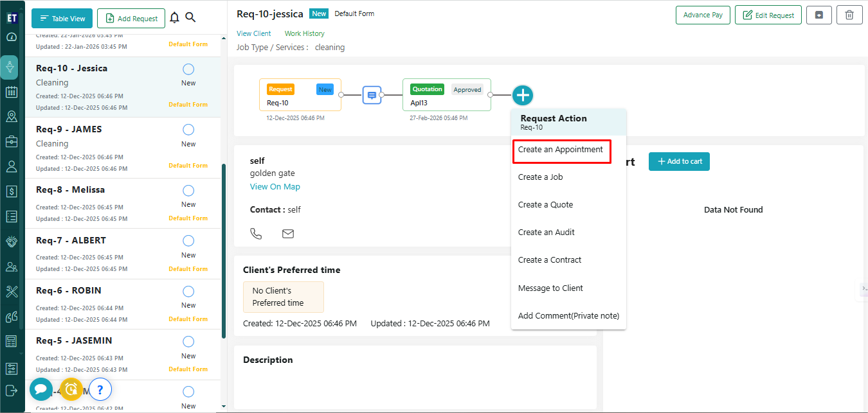Click the notification bell icon
868x413 pixels.
coord(174,18)
